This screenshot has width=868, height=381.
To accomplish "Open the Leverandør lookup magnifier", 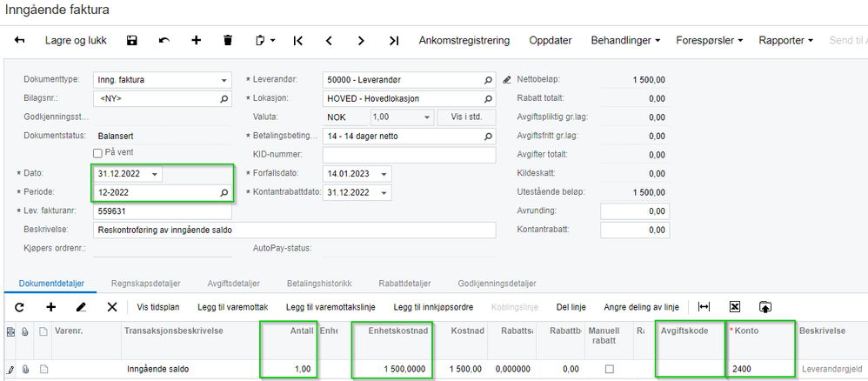I will (x=488, y=80).
